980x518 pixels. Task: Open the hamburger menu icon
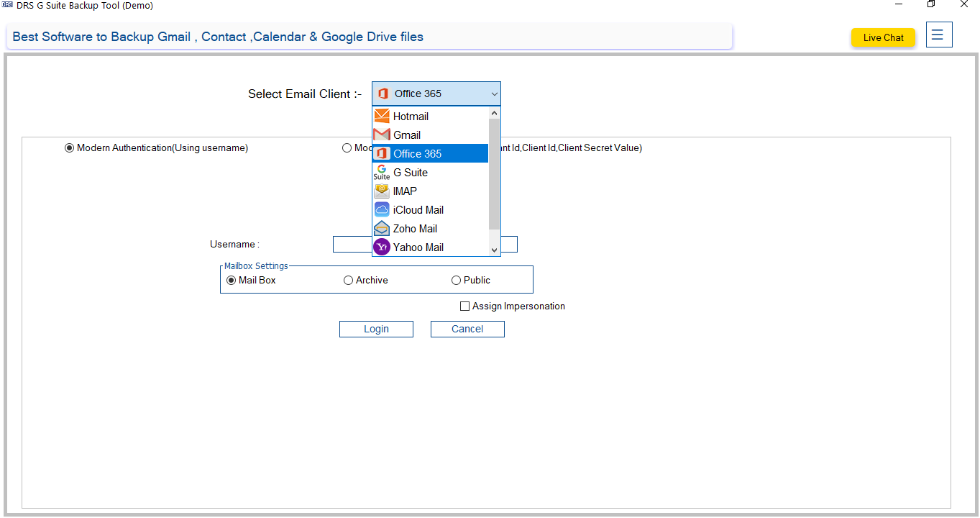(939, 35)
